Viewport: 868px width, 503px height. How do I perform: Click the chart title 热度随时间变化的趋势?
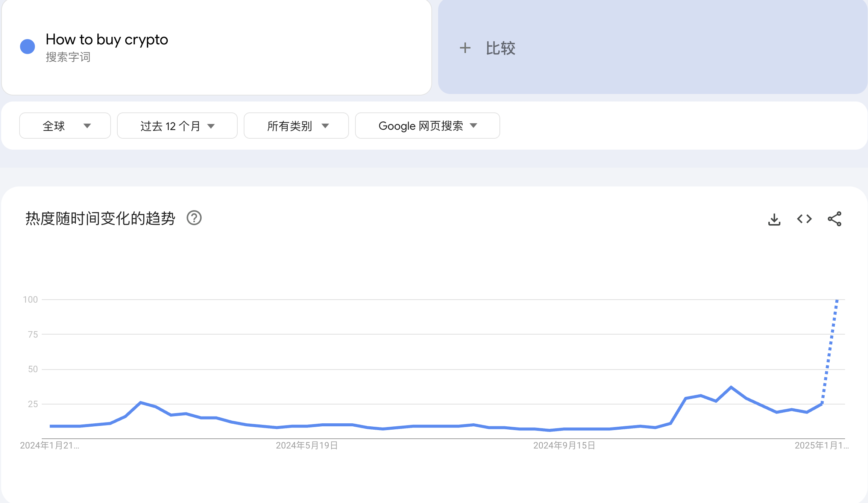coord(100,218)
